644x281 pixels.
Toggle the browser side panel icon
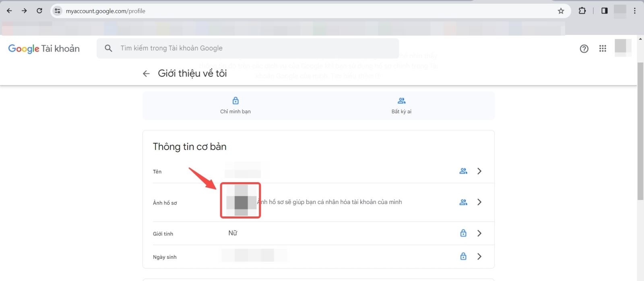click(604, 11)
